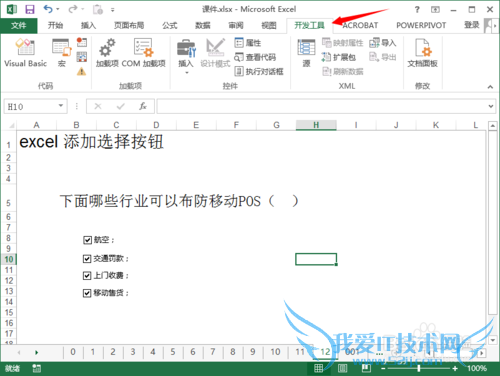500x376 pixels.
Task: Toggle Use Relative References icon
Action: (x=82, y=57)
